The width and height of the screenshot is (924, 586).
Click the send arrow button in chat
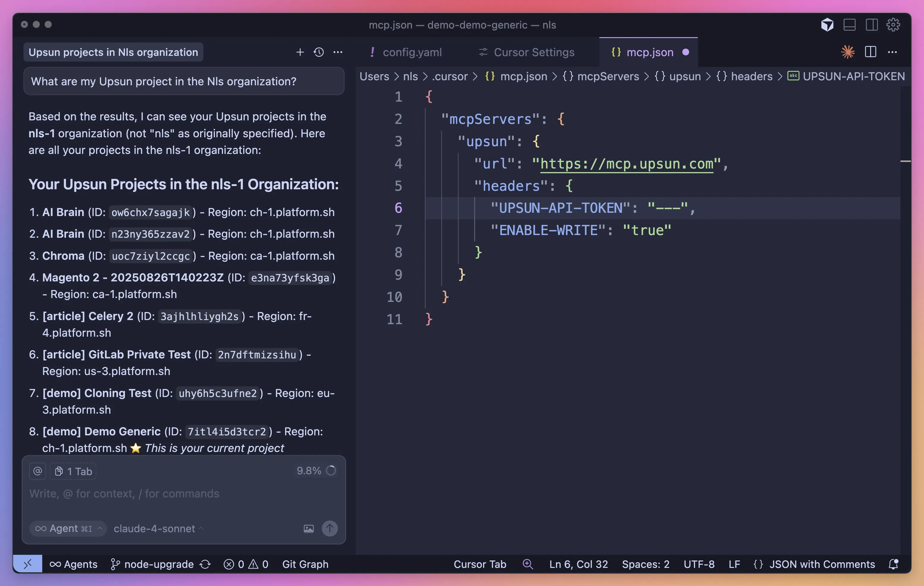point(330,528)
